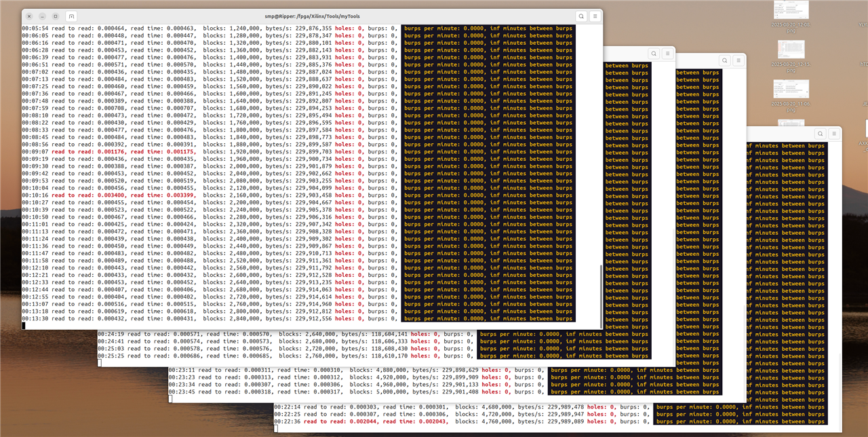The height and width of the screenshot is (437, 868).
Task: Click the timestamp 00:23:11 in the background terminal
Action: (181, 370)
